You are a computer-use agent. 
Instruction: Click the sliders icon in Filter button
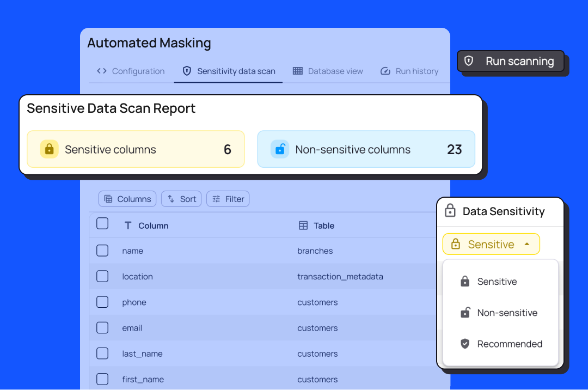click(x=216, y=199)
